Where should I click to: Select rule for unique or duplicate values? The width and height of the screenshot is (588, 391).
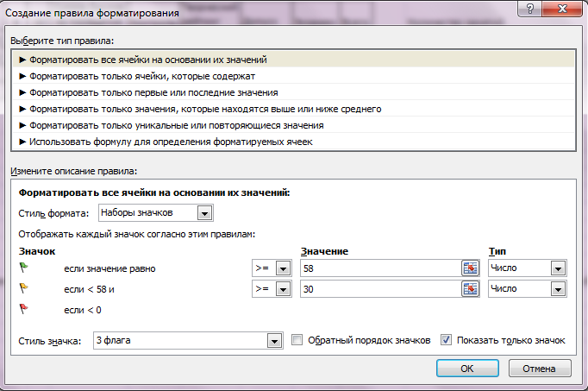293,125
